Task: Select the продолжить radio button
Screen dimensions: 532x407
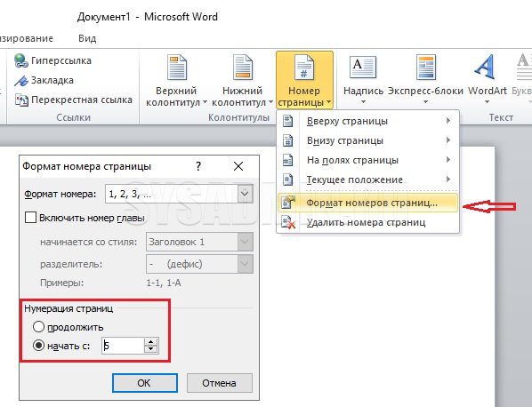Action: pyautogui.click(x=38, y=327)
